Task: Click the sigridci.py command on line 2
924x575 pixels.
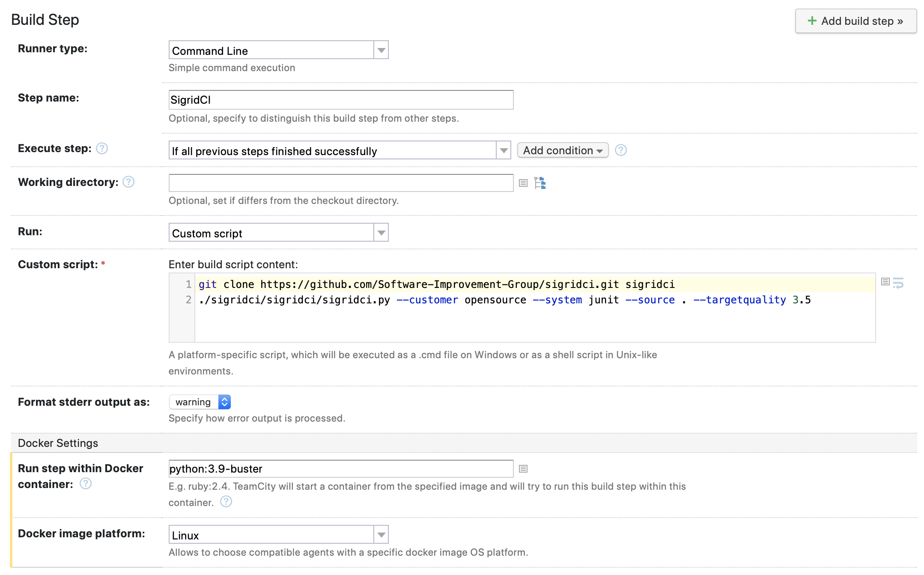Action: coord(294,300)
